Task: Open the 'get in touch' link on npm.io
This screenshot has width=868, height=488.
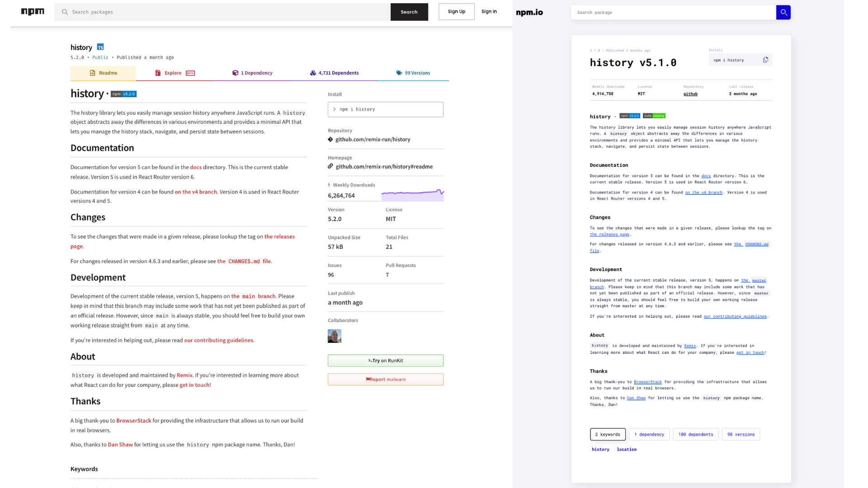Action: tap(750, 352)
